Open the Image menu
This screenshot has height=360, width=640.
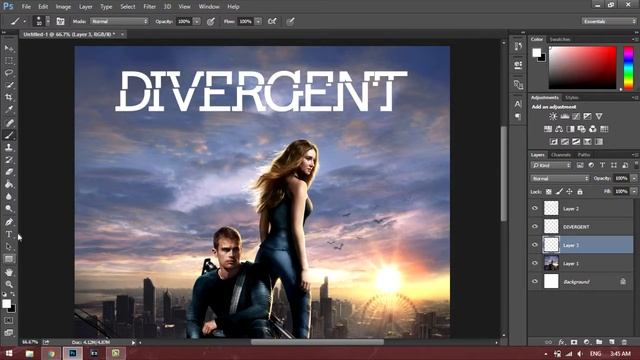[x=63, y=7]
